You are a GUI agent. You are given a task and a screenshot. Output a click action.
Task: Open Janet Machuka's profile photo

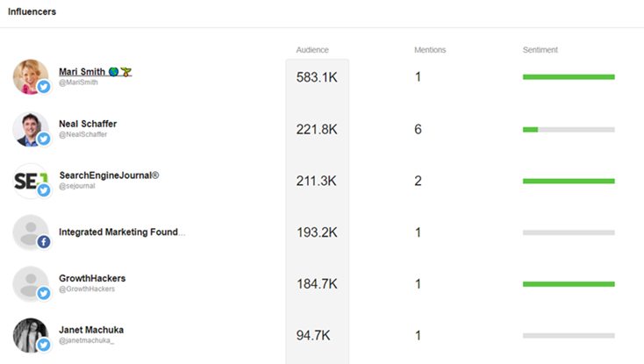31,335
